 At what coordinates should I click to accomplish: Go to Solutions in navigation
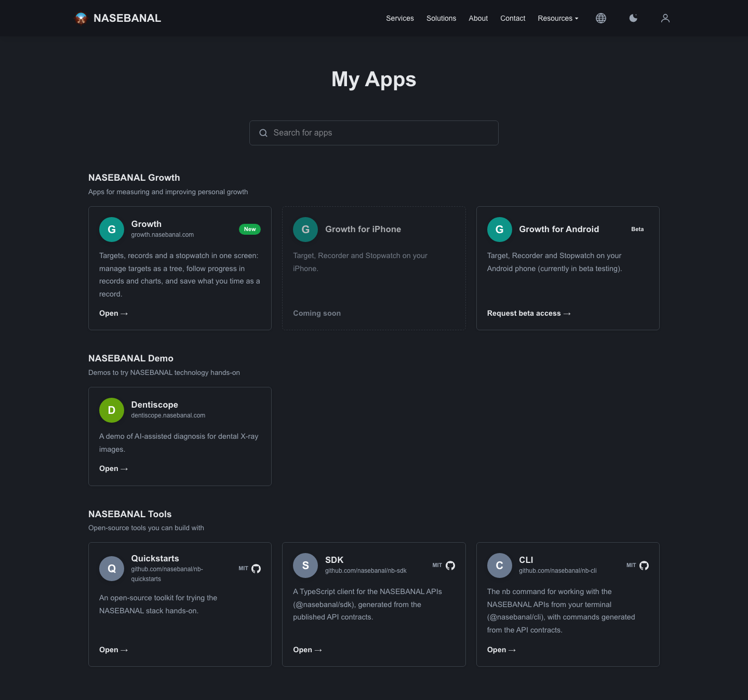[x=442, y=18]
